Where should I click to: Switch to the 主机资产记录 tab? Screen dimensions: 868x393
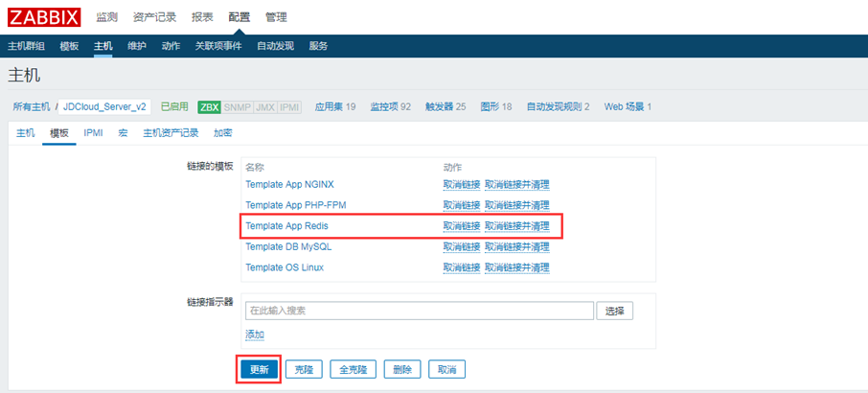click(x=171, y=133)
